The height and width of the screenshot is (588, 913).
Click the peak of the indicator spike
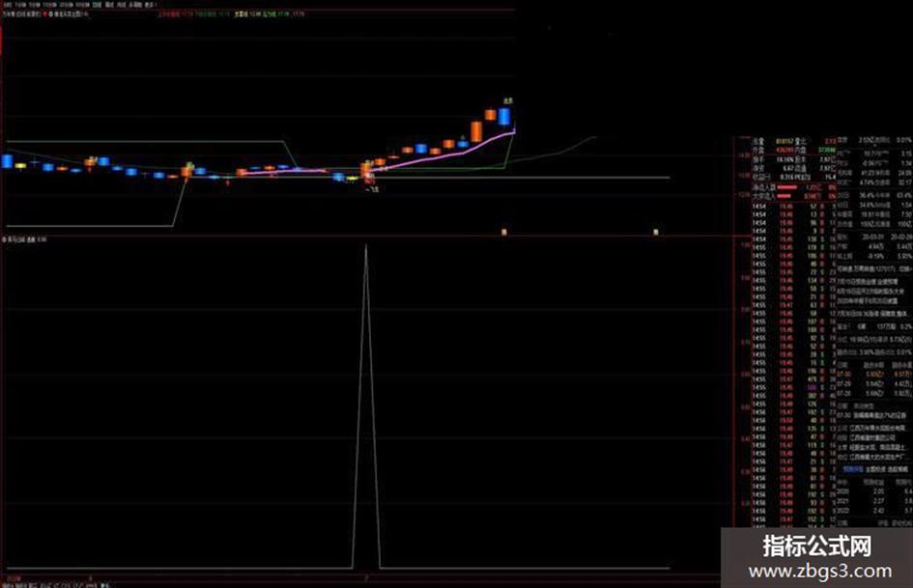tap(365, 246)
